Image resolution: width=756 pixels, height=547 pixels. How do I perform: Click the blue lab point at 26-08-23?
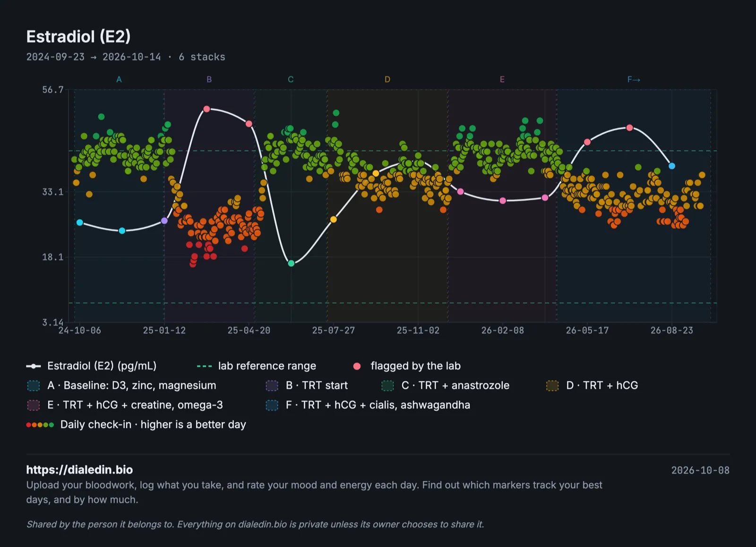(672, 166)
